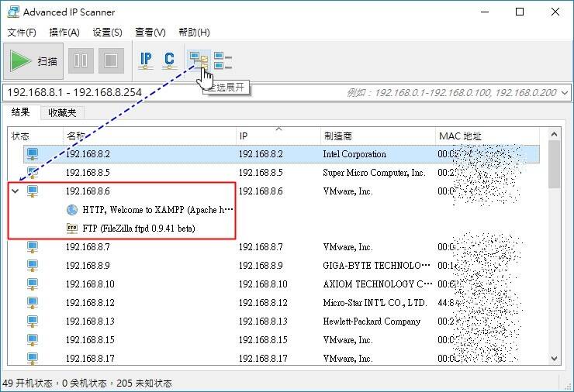Image resolution: width=574 pixels, height=392 pixels.
Task: Click the computer icon for 192.168.8.17
Action: pos(33,358)
